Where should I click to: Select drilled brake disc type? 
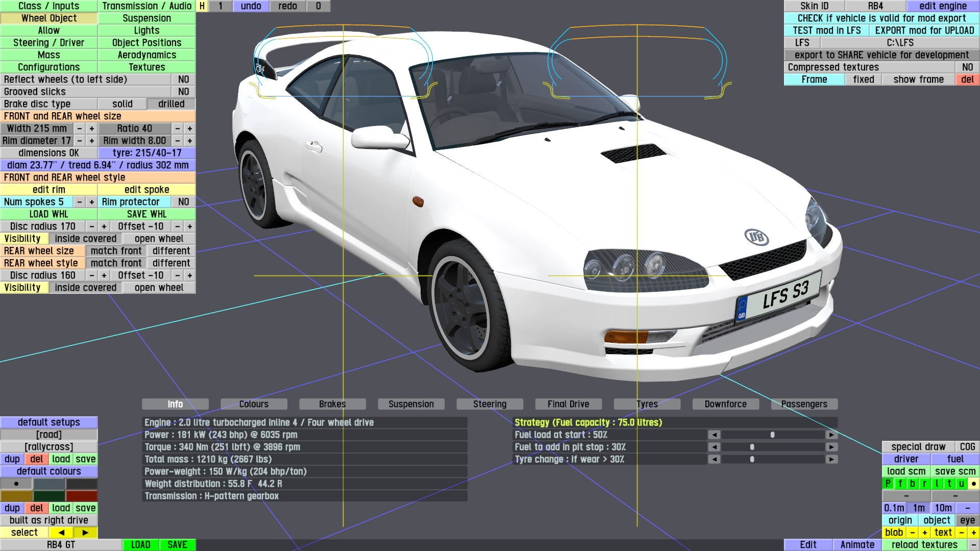click(x=171, y=104)
